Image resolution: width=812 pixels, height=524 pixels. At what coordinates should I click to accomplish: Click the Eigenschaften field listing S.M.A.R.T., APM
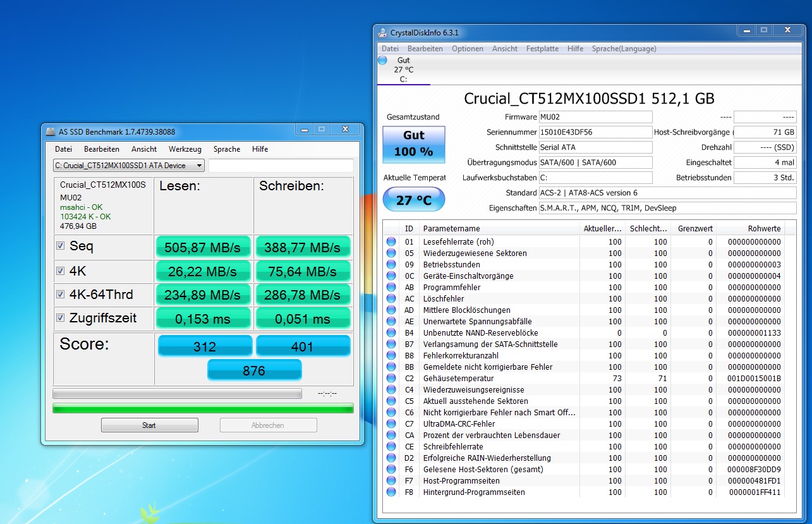pyautogui.click(x=667, y=208)
